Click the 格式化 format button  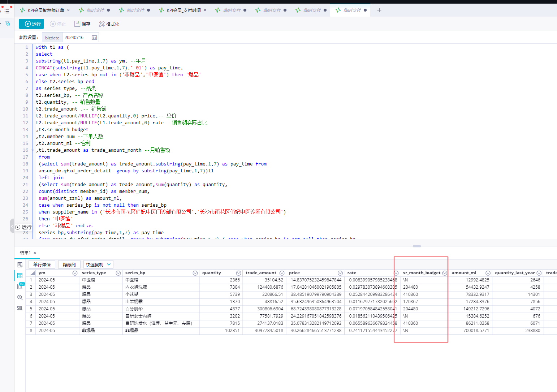(109, 24)
